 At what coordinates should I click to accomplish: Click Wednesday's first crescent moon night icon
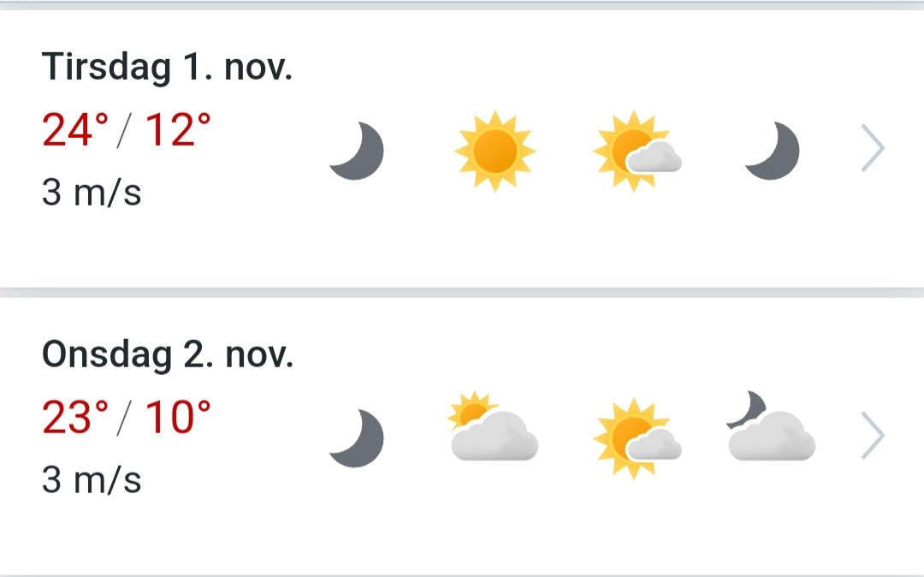[x=357, y=438]
